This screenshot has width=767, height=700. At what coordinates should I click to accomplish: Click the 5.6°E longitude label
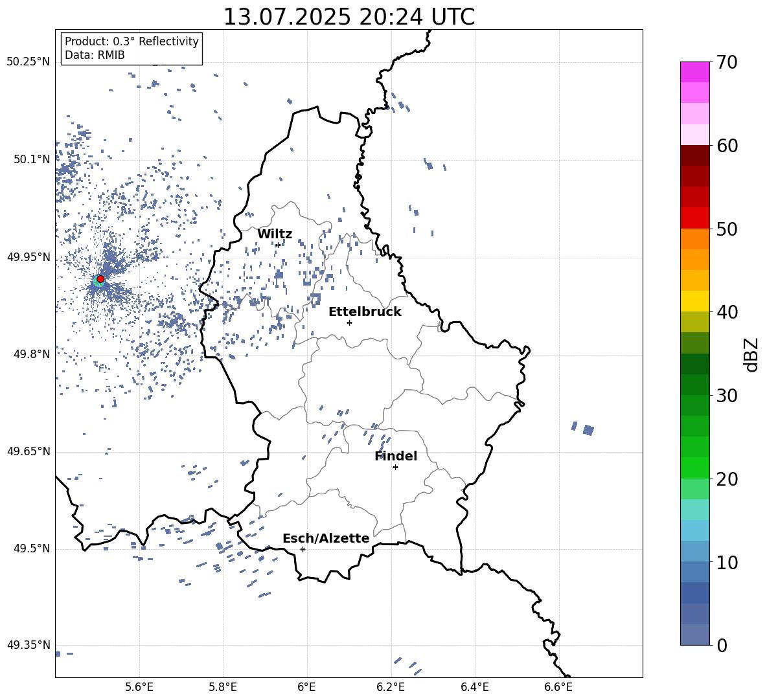pyautogui.click(x=139, y=687)
